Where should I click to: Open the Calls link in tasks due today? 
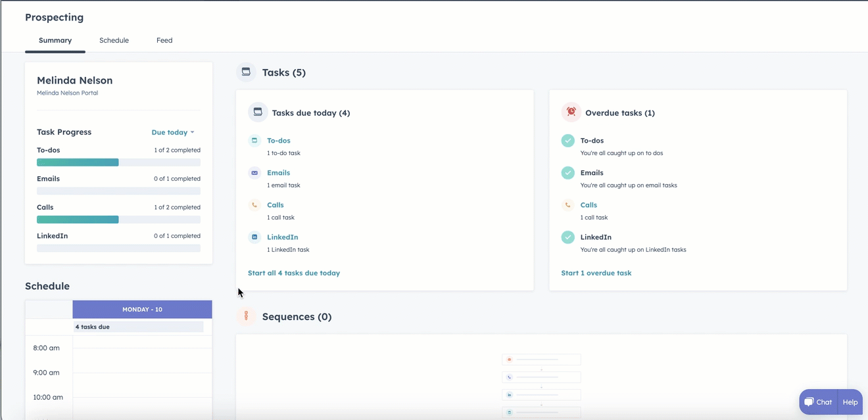[x=275, y=204]
